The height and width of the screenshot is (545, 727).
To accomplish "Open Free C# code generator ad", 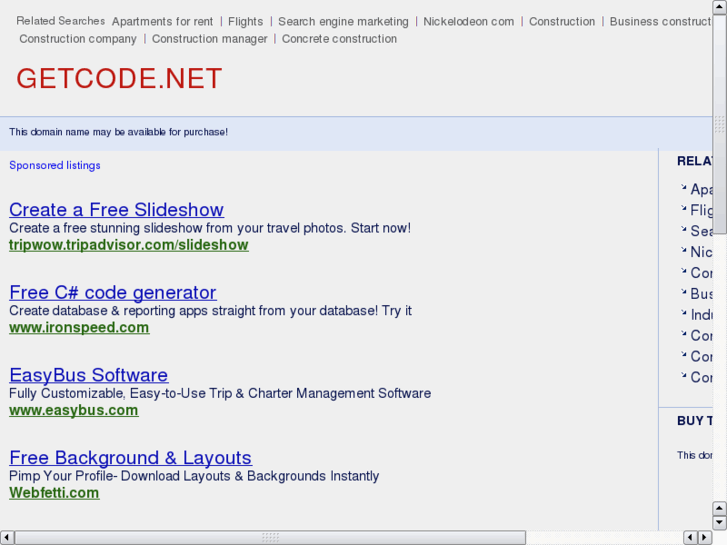I will [113, 293].
